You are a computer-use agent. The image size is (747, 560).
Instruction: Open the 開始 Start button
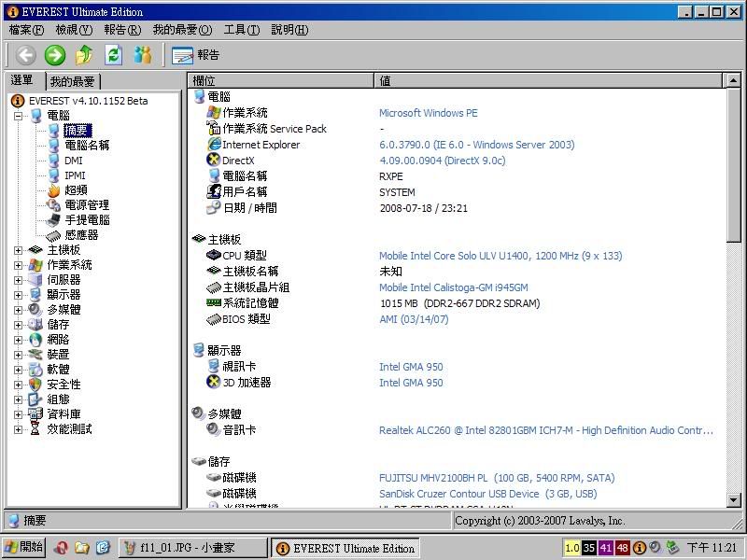coord(24,548)
